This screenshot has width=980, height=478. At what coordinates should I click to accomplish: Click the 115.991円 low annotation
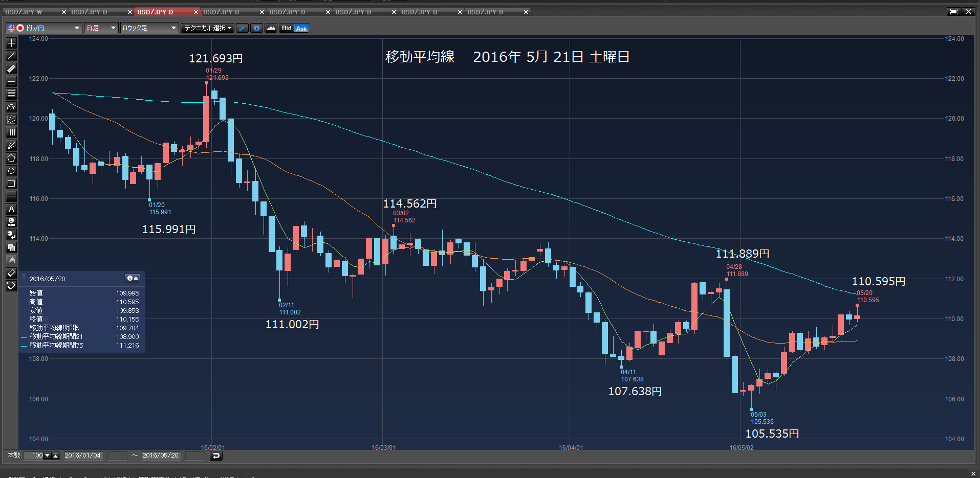(x=169, y=229)
